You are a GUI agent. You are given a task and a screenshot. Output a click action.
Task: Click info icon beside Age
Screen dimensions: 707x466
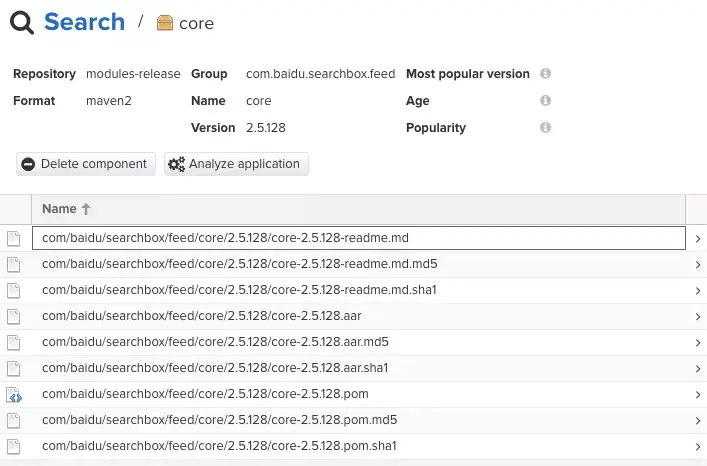click(545, 101)
